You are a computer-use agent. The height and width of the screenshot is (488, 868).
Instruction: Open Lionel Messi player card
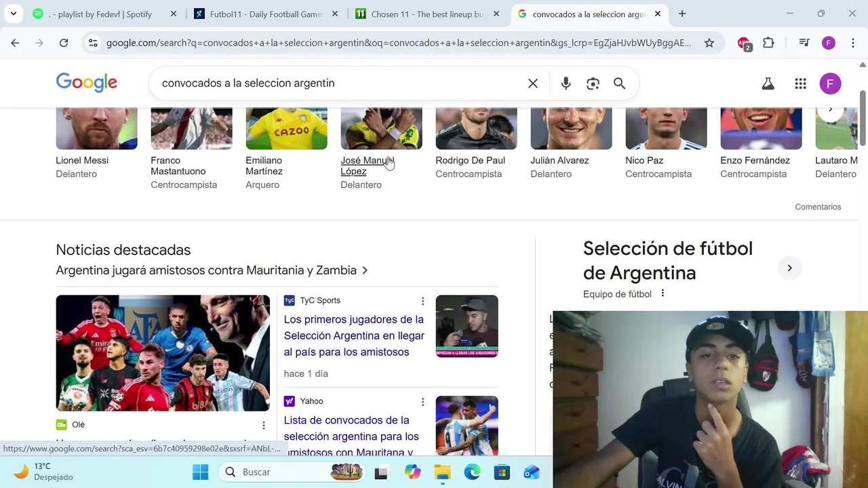pyautogui.click(x=96, y=144)
